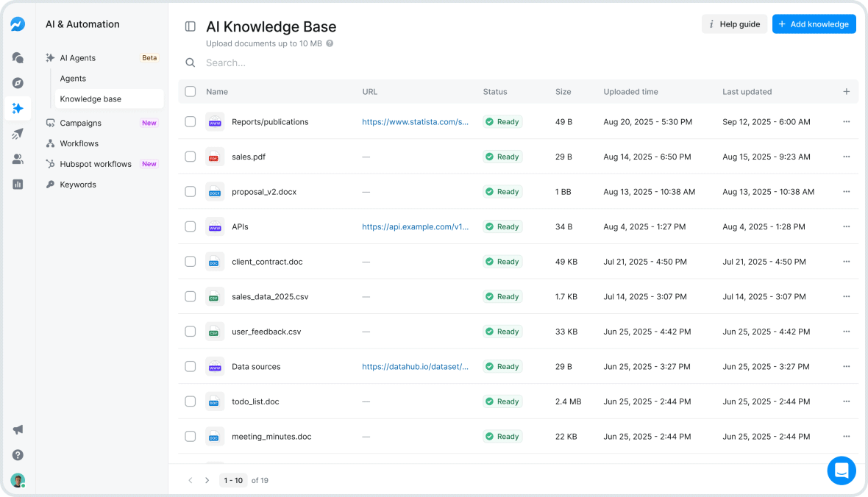Click the Add knowledge button
Viewport: 868px width, 497px height.
click(814, 24)
